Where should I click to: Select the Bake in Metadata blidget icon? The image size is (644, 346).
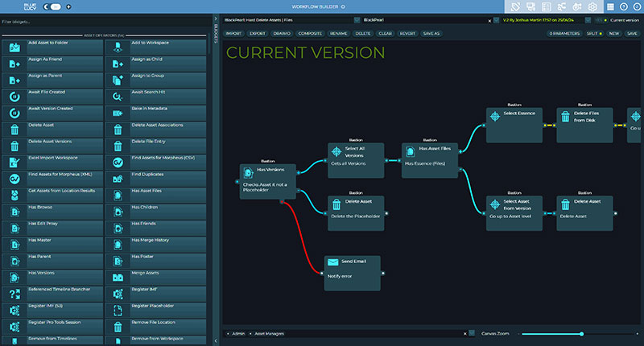[118, 113]
